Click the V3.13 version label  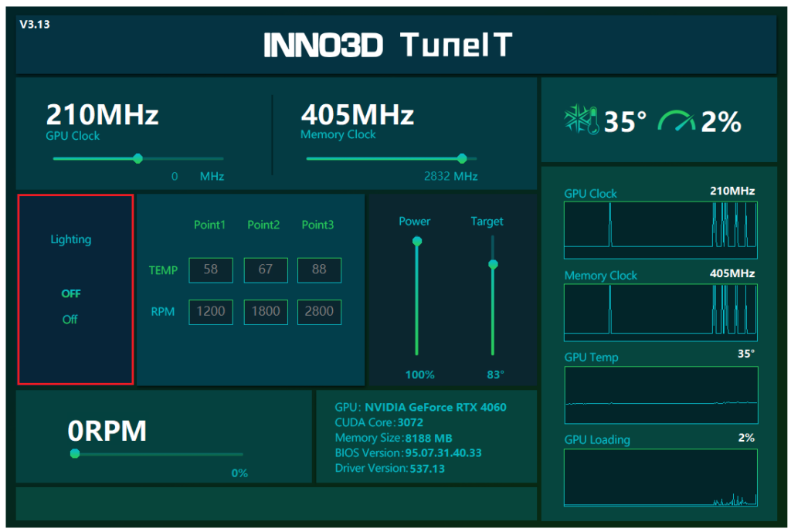click(35, 24)
